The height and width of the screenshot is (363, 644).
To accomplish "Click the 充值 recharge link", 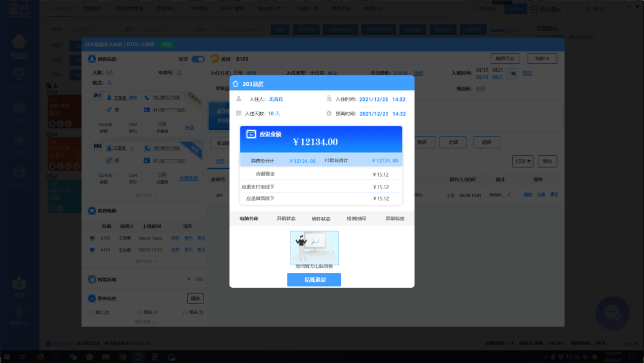I will [x=189, y=128].
